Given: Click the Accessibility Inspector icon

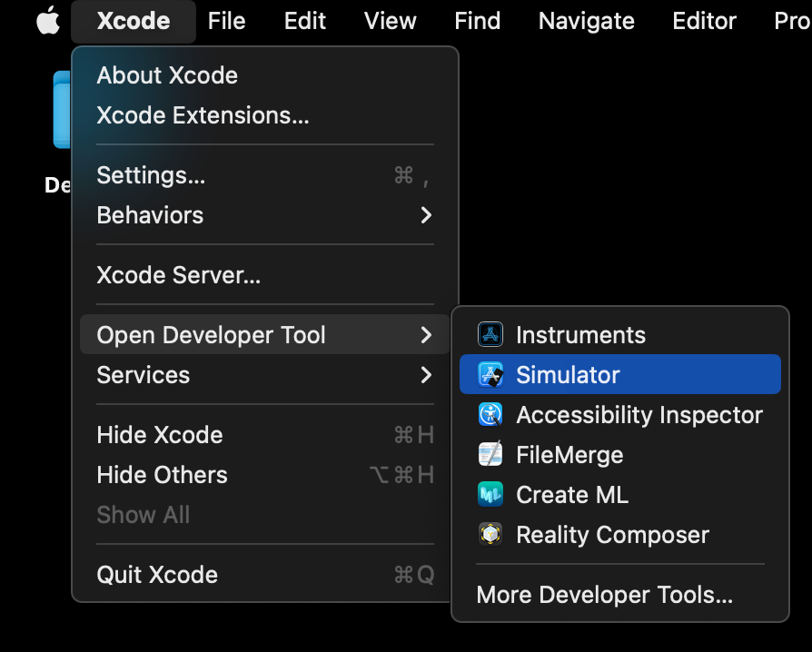Looking at the screenshot, I should (x=490, y=415).
